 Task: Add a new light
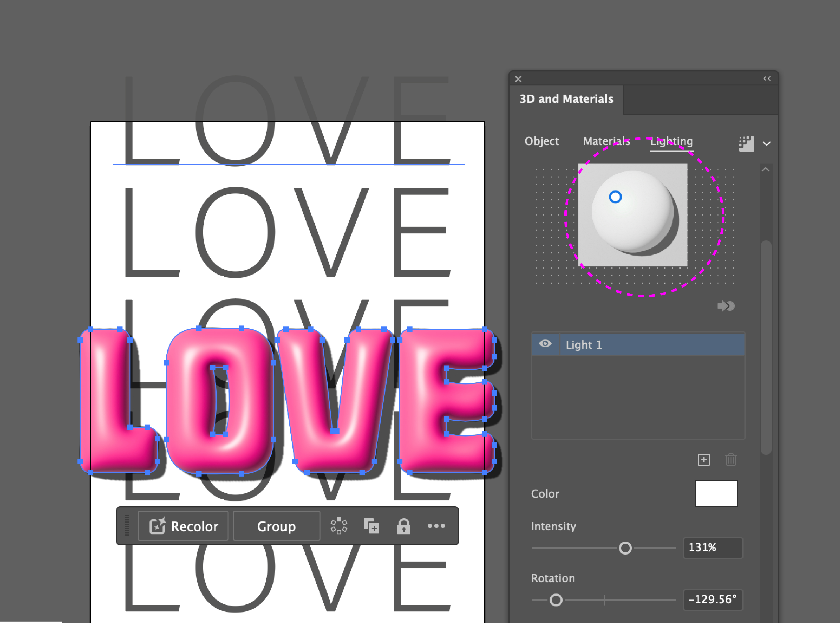pyautogui.click(x=704, y=460)
